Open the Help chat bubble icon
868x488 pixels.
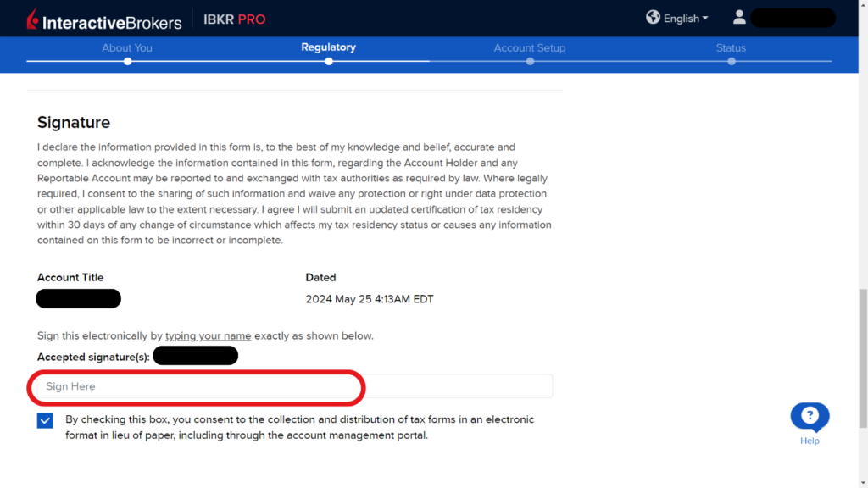click(x=810, y=417)
